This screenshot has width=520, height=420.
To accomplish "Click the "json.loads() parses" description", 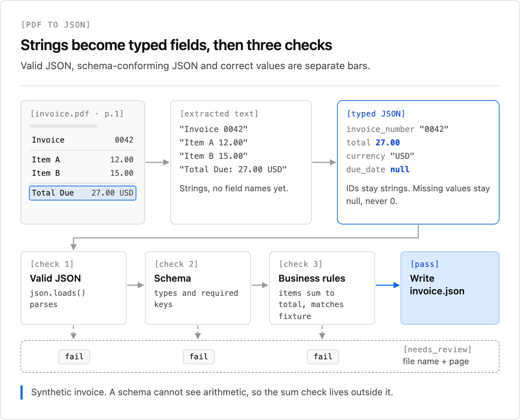I will pyautogui.click(x=58, y=299).
